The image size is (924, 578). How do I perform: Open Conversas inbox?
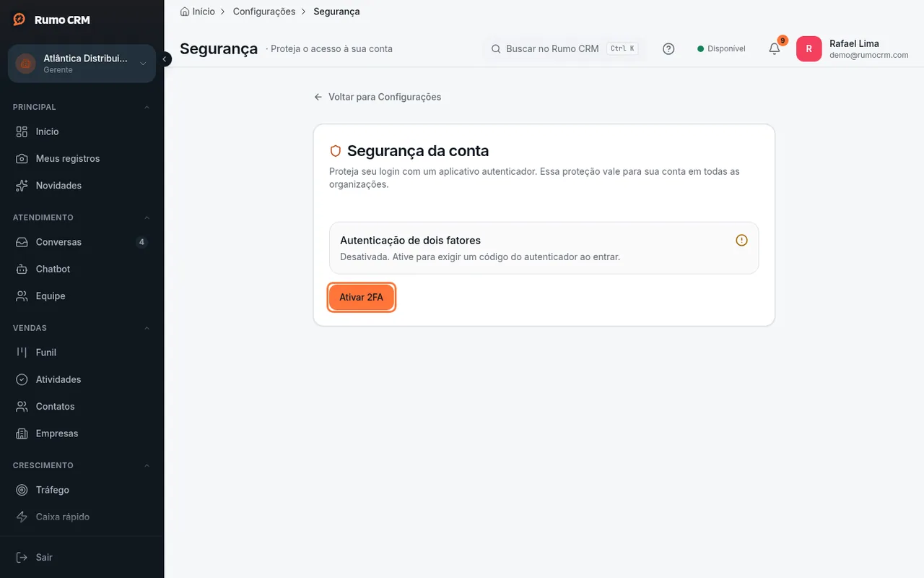82,242
